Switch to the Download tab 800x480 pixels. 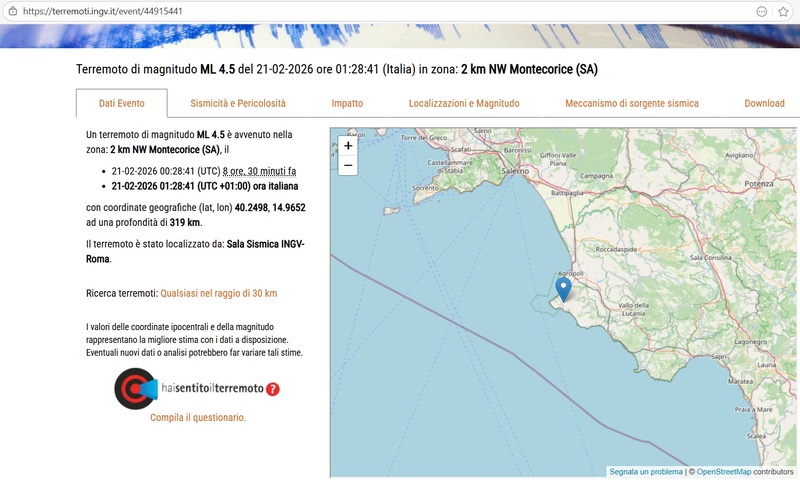pos(764,103)
